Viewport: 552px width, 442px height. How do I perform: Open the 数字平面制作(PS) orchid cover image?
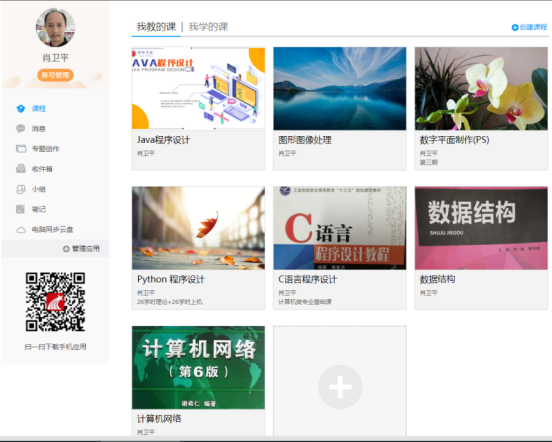481,88
